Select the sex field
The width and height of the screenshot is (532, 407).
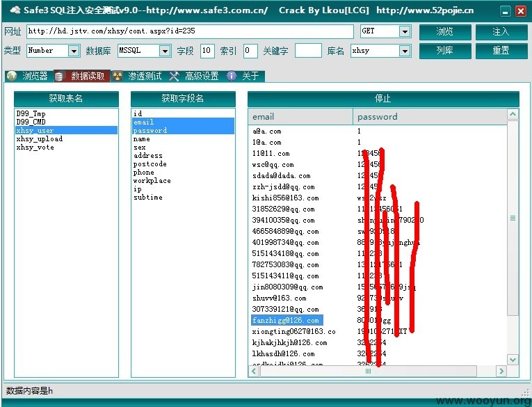(x=183, y=147)
